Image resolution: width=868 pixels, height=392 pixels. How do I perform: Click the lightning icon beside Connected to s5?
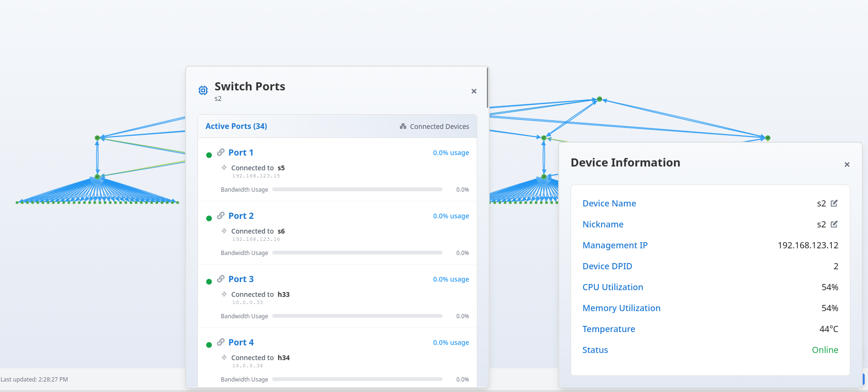coord(224,167)
